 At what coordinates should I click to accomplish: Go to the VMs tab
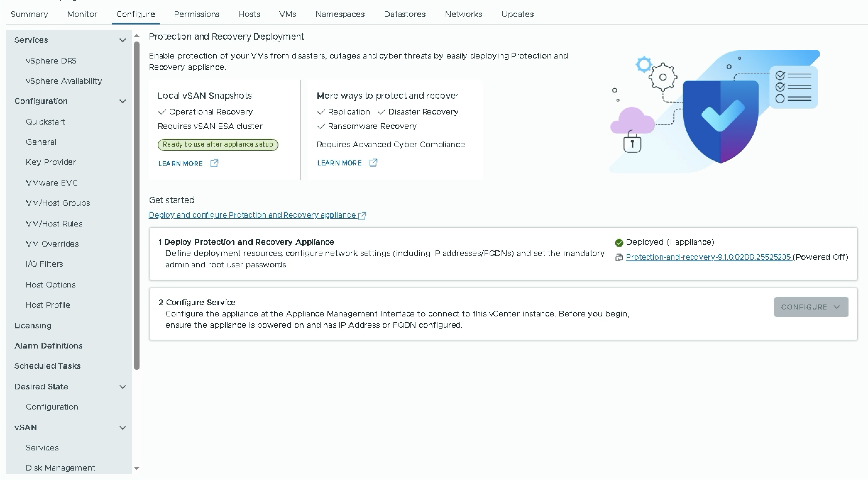[x=288, y=14]
